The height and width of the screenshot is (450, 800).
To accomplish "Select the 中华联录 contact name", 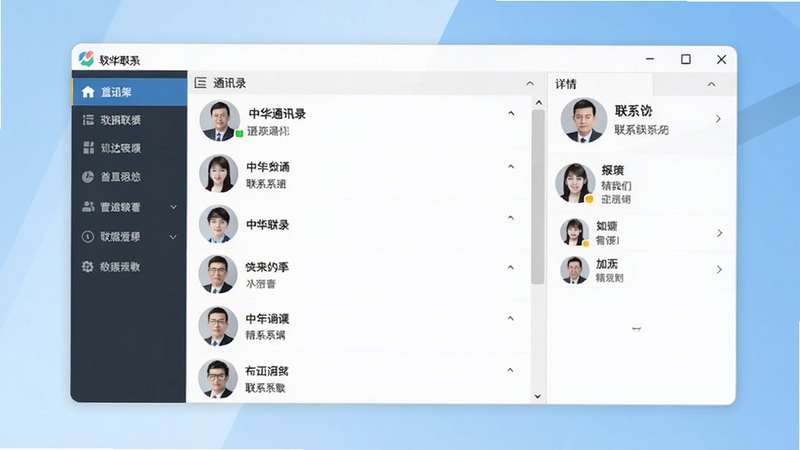I will click(x=268, y=224).
